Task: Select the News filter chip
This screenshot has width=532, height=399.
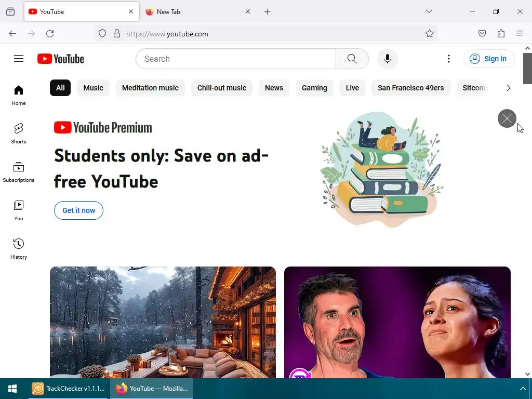Action: tap(274, 88)
